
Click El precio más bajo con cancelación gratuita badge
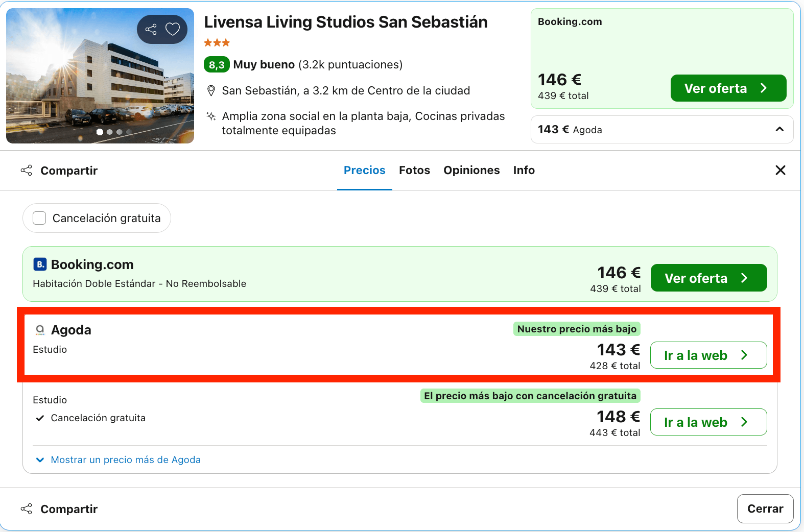(530, 396)
